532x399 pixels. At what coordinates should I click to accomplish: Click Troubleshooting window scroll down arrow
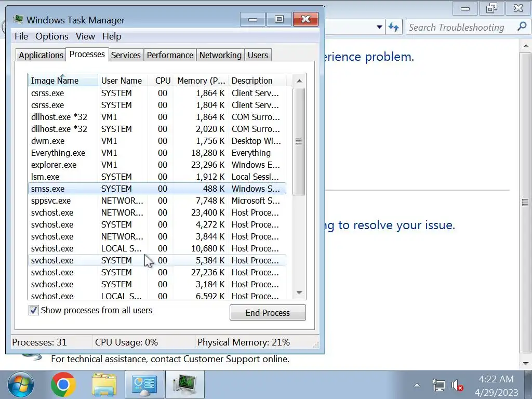pyautogui.click(x=526, y=363)
